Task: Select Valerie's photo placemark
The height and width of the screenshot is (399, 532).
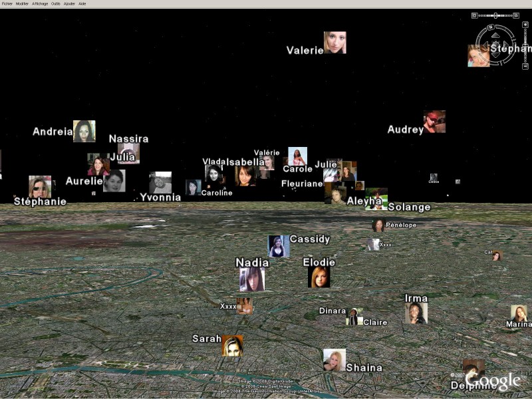Action: (x=334, y=43)
